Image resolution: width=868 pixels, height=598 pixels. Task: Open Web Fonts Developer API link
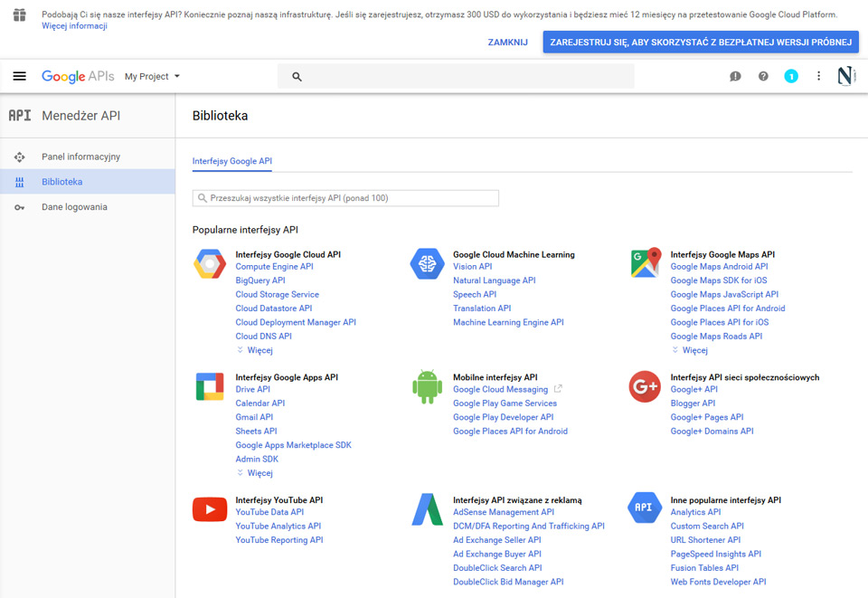718,583
